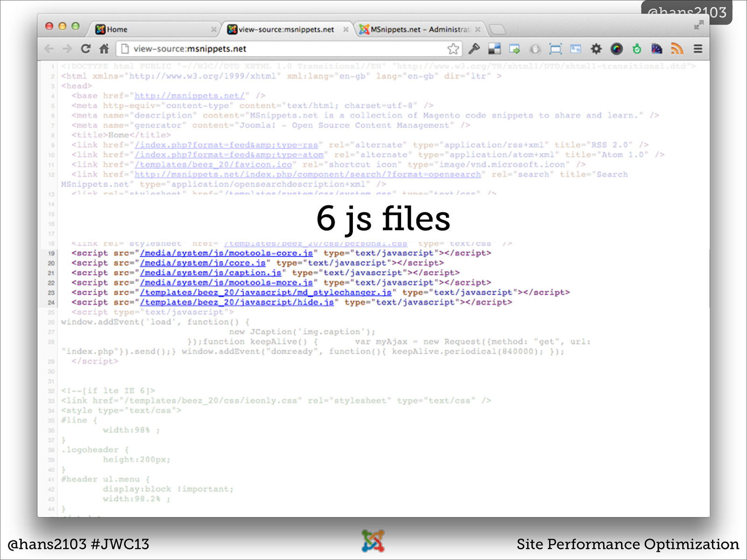
Task: Open the /media/system/js/core.js link
Action: pos(203,263)
